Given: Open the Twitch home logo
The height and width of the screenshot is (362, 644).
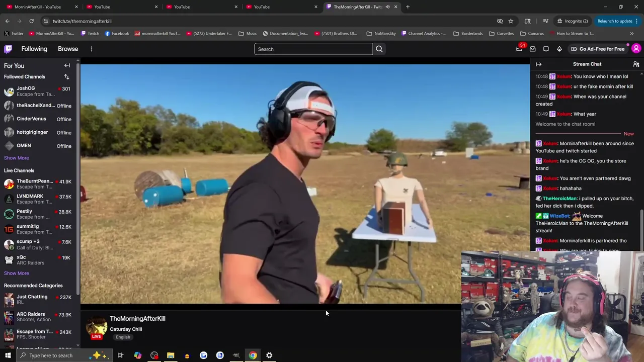Looking at the screenshot, I should 8,49.
